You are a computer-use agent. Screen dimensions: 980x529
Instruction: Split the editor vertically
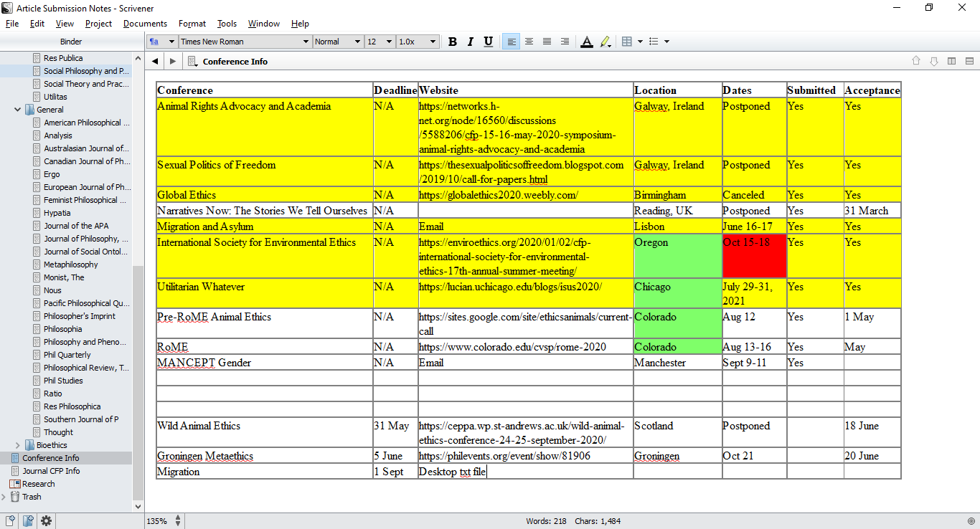point(952,61)
